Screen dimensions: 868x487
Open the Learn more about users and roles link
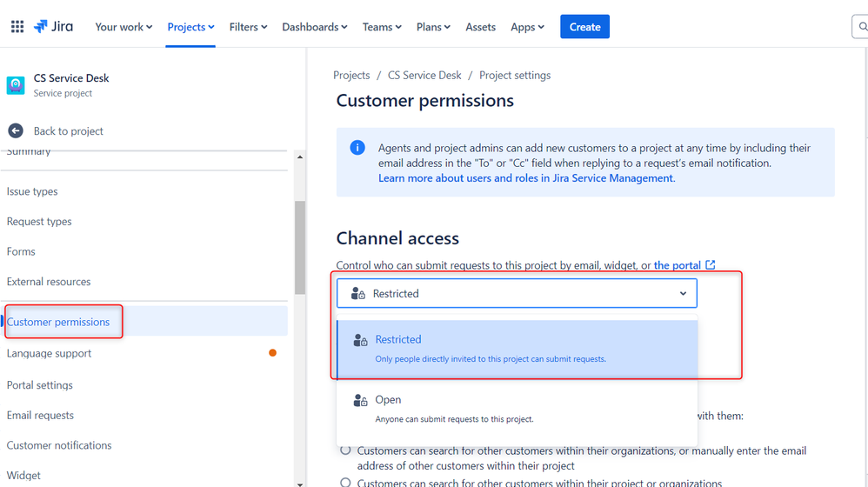point(526,178)
